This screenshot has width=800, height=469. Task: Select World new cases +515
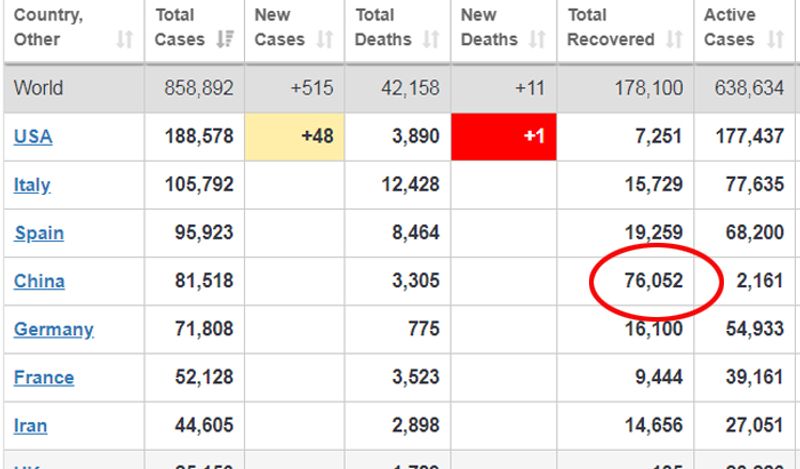click(312, 88)
